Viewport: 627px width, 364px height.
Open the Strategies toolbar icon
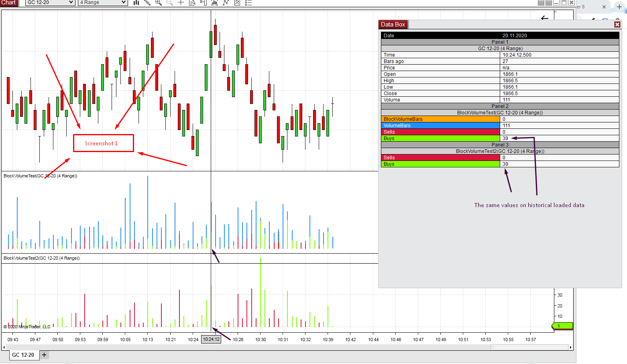coord(226,3)
